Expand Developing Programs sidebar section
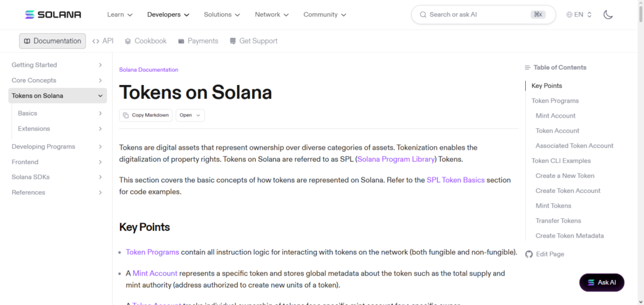This screenshot has width=644, height=305. 57,147
